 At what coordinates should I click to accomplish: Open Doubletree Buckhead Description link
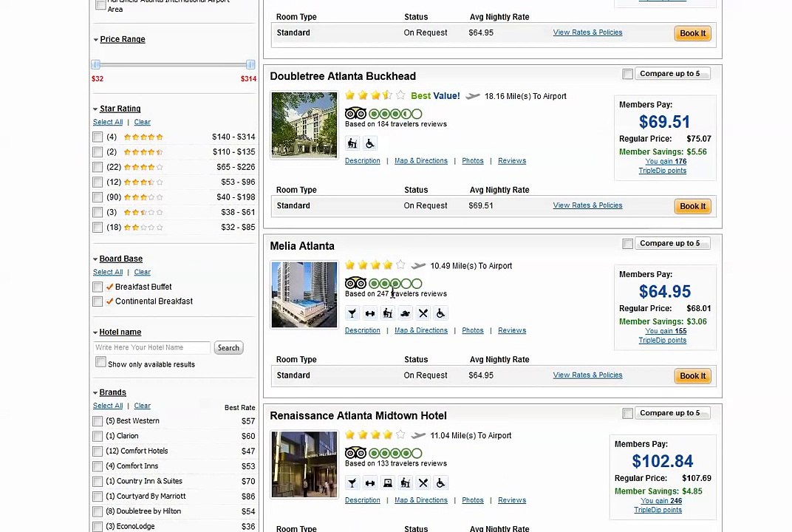(363, 160)
